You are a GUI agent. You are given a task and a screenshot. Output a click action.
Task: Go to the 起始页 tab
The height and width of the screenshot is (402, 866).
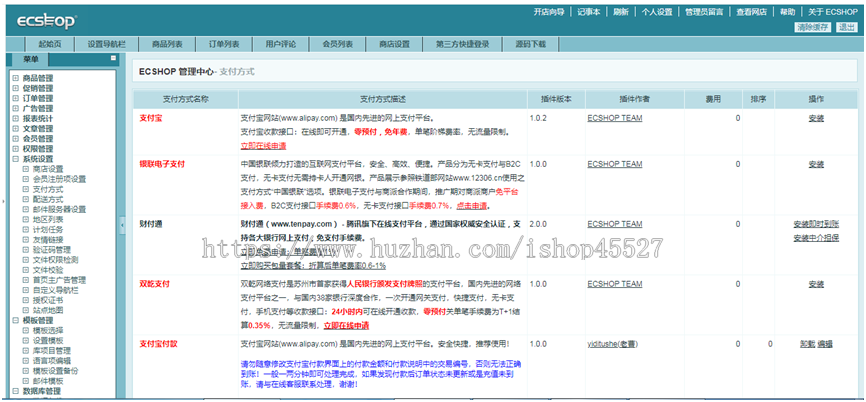click(50, 44)
